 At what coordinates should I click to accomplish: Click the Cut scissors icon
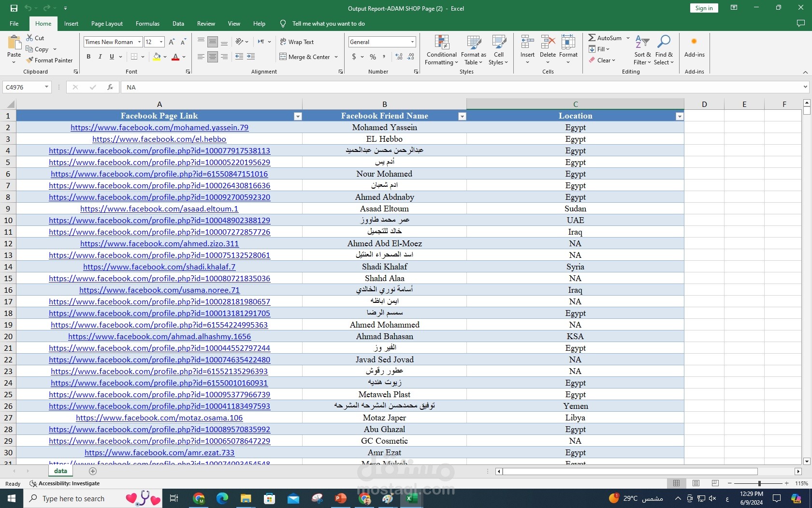[29, 38]
